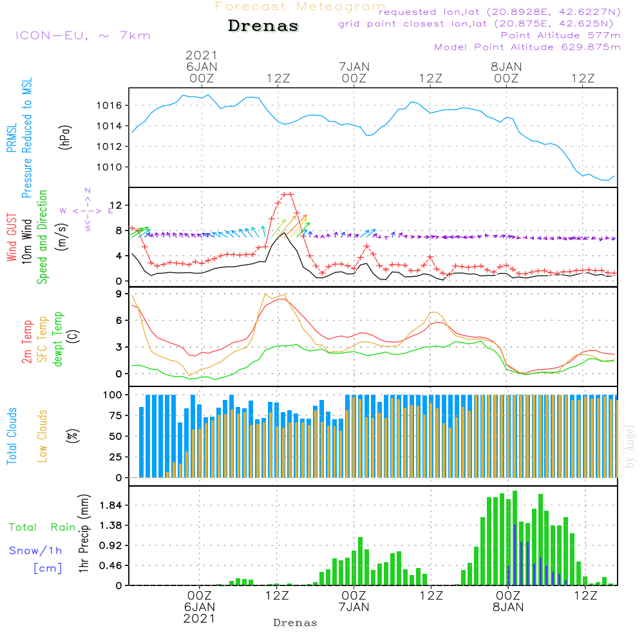Image resolution: width=644 pixels, height=644 pixels.
Task: Select the '(m/s)' unit label
Action: [62, 237]
